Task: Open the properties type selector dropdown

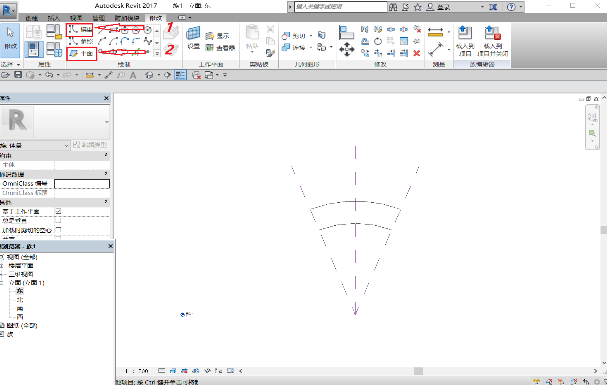Action: (x=106, y=122)
